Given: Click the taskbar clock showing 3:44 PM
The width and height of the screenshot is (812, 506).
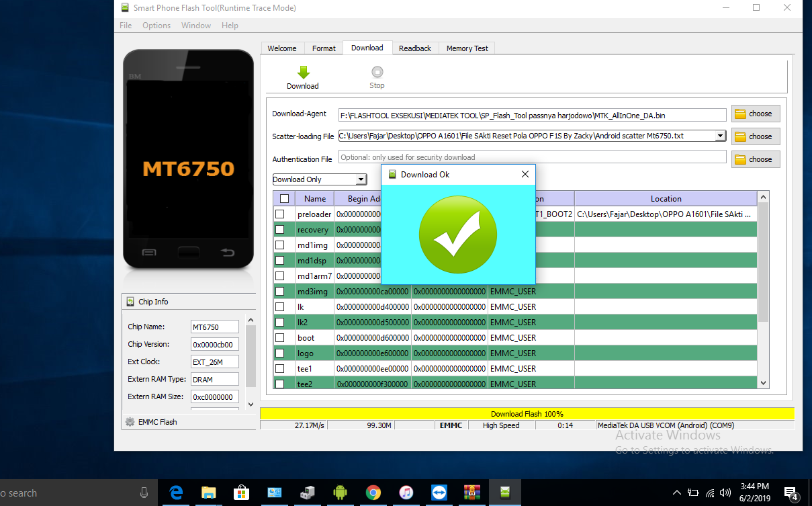Looking at the screenshot, I should click(x=756, y=493).
